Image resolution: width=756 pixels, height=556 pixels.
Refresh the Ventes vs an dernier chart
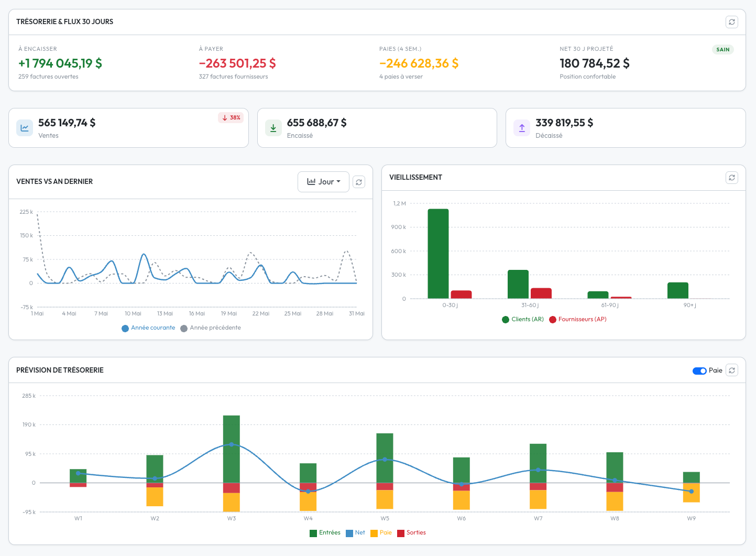click(359, 182)
